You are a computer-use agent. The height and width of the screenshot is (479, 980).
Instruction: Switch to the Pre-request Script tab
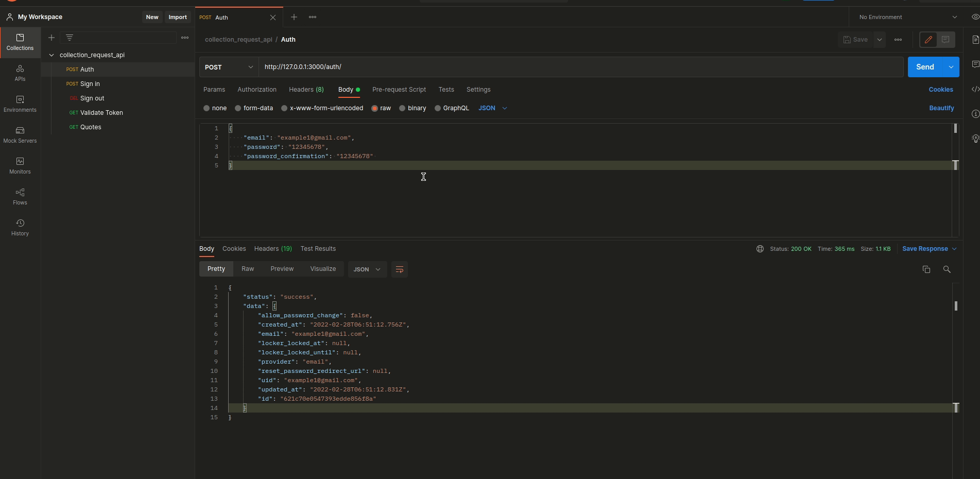[x=399, y=89]
